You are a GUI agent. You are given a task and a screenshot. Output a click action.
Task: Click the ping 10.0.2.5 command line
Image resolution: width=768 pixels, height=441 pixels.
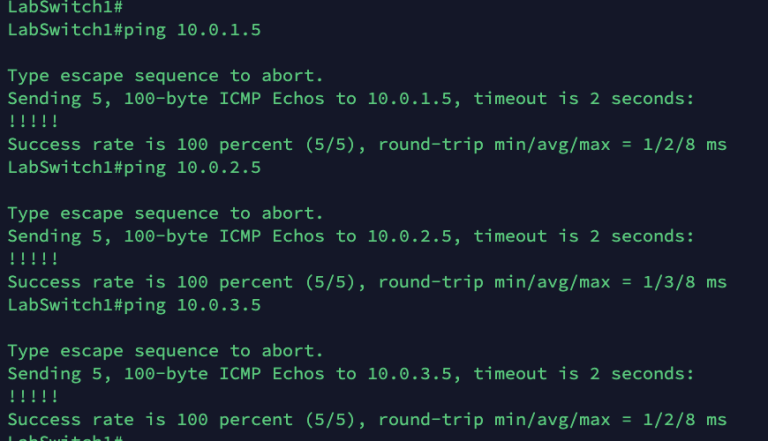pos(134,167)
